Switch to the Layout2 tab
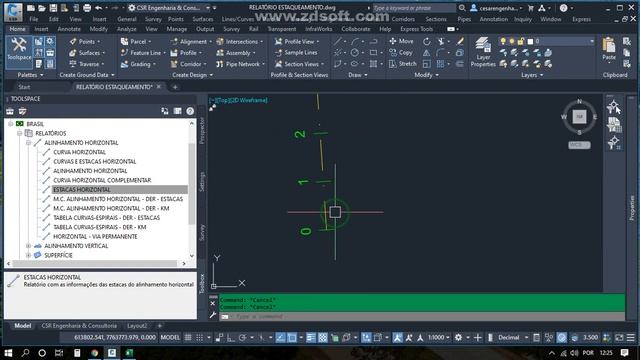Image resolution: width=640 pixels, height=360 pixels. coord(137,326)
